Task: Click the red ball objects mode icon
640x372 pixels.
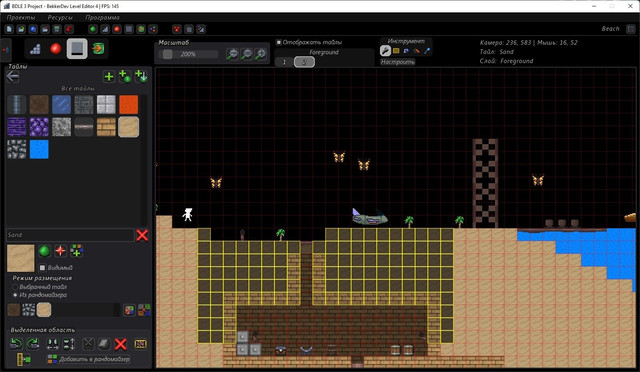Action: [56, 49]
